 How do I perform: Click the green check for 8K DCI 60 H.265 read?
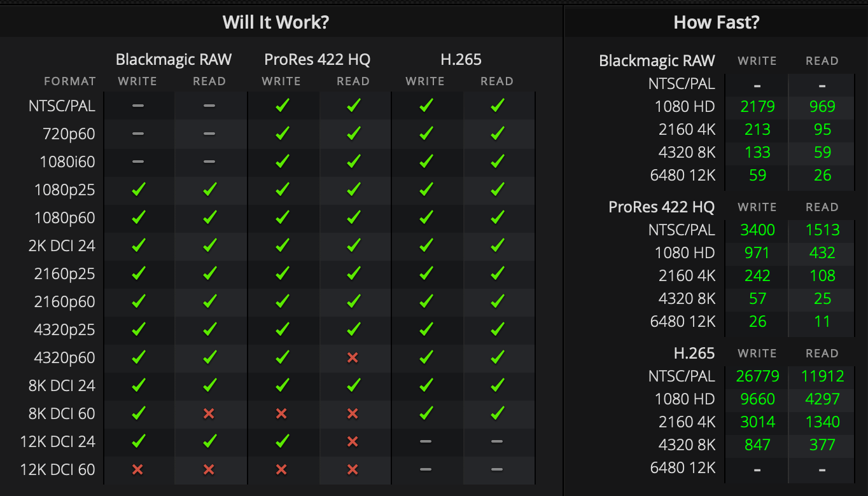tap(498, 413)
